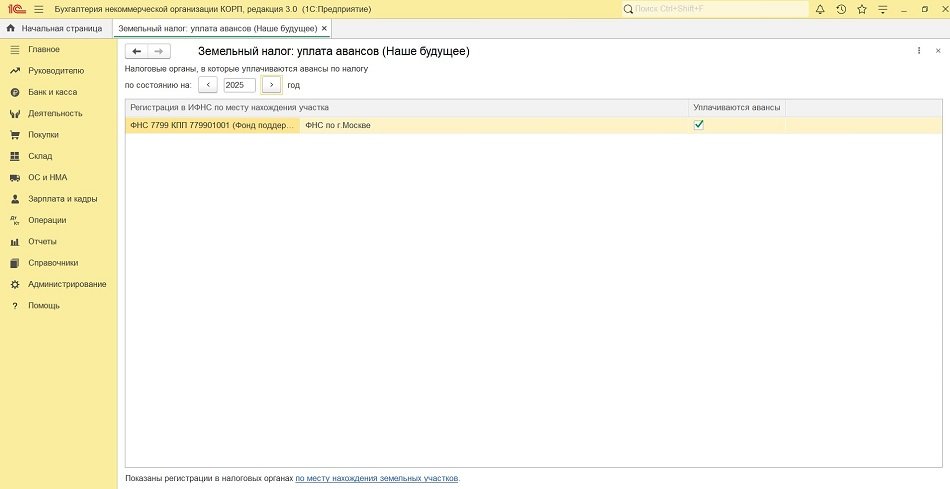The width and height of the screenshot is (950, 489).
Task: Open the Администрирование gear section
Action: point(67,284)
